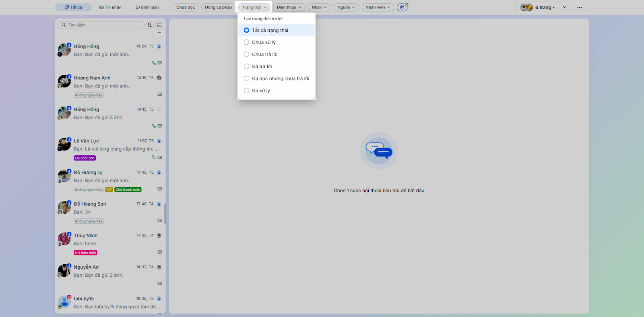This screenshot has height=317, width=644.
Task: Click the 'KH thân thiết' label tag
Action: (86, 253)
